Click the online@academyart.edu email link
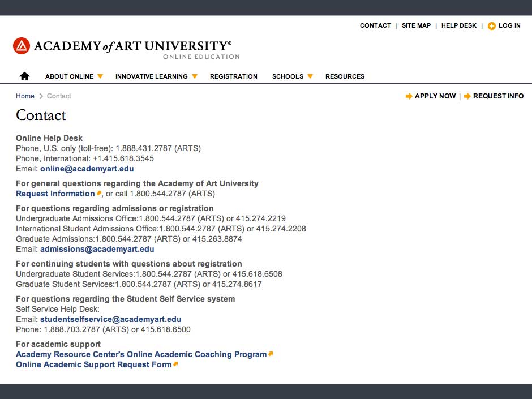This screenshot has height=399, width=532. 87,169
